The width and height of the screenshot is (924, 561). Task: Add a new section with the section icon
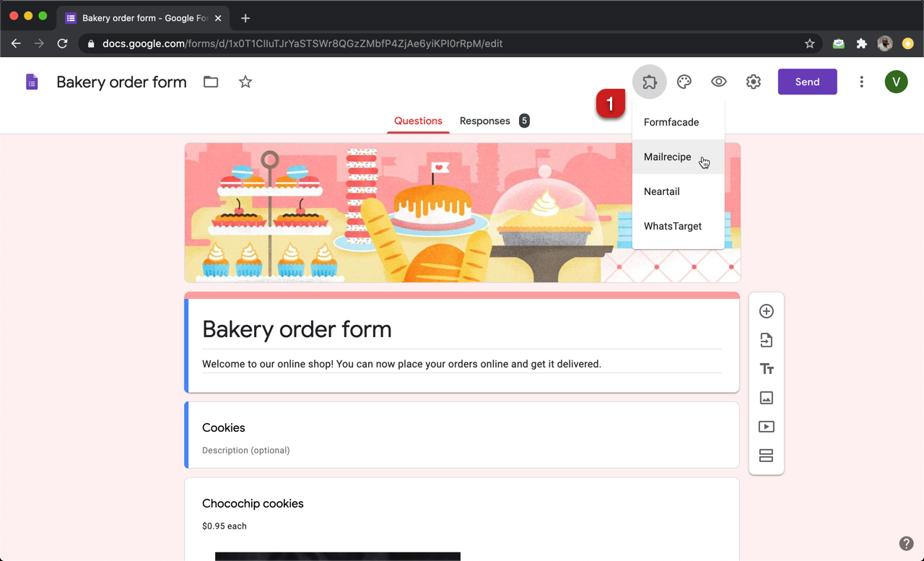[766, 456]
